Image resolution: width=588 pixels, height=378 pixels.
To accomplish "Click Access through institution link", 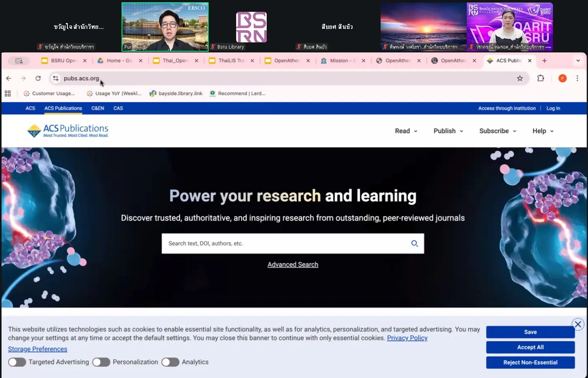I will pos(507,108).
